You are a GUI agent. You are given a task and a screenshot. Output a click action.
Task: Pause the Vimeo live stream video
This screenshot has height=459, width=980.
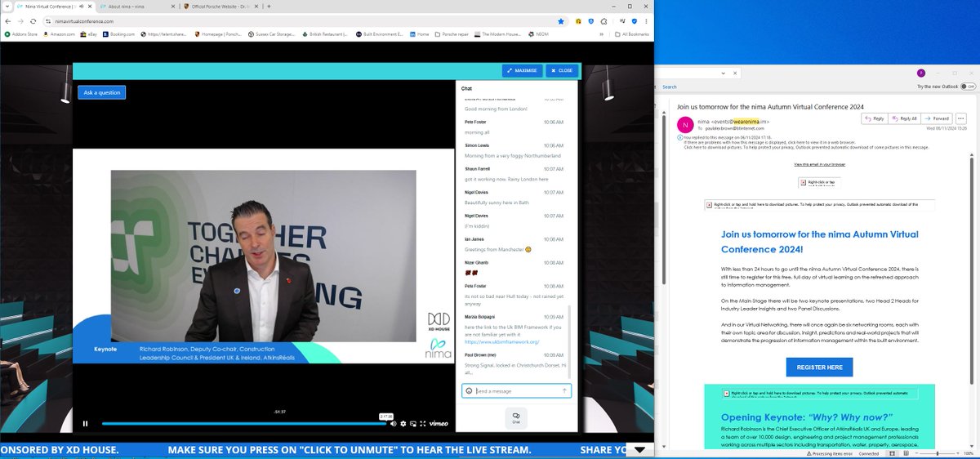pos(85,423)
